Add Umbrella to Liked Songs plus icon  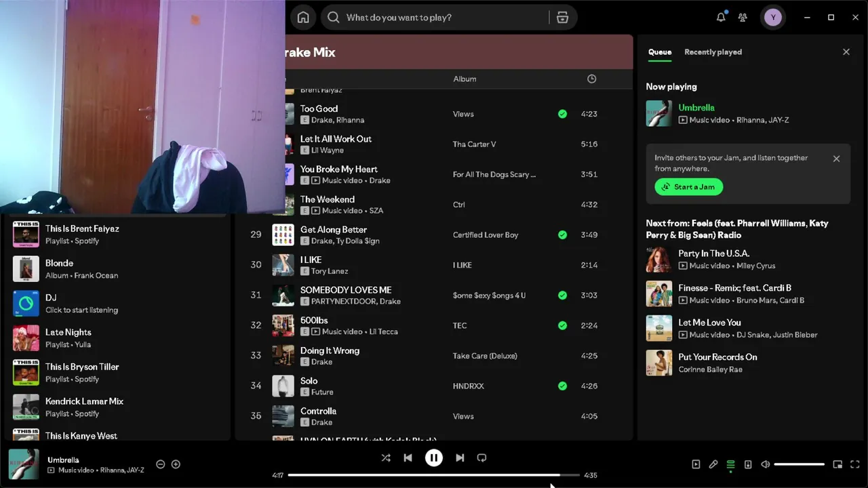(176, 464)
